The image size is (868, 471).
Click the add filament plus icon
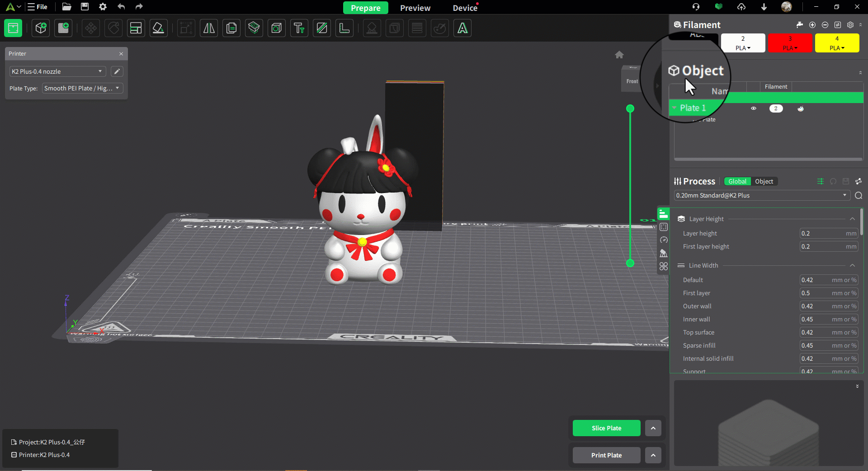tap(812, 25)
